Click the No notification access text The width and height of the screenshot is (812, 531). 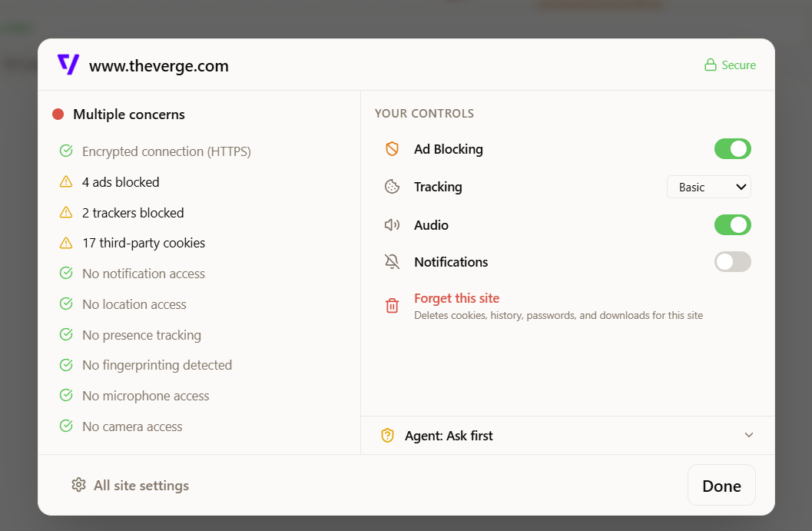coord(144,274)
